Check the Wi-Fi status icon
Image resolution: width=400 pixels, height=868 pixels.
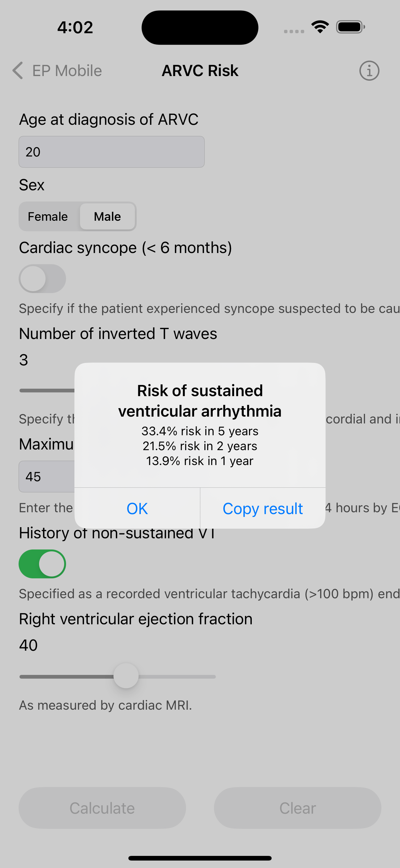[320, 27]
